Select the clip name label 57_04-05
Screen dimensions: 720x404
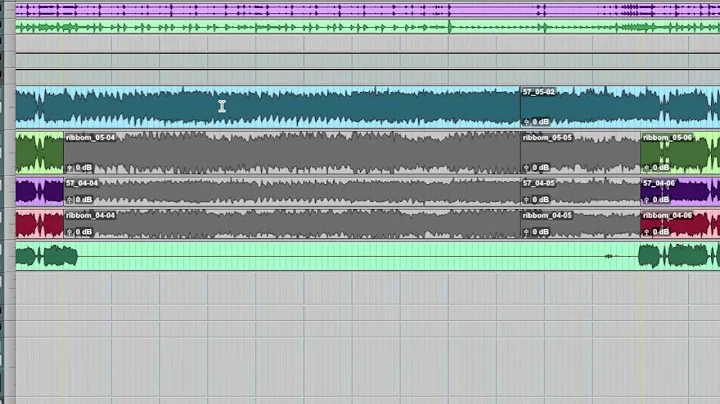(539, 184)
